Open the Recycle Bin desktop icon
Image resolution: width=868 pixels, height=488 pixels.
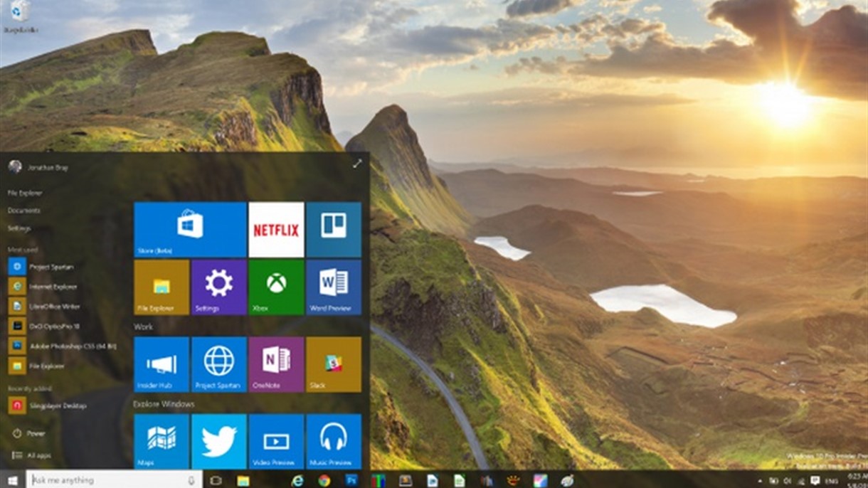click(20, 16)
